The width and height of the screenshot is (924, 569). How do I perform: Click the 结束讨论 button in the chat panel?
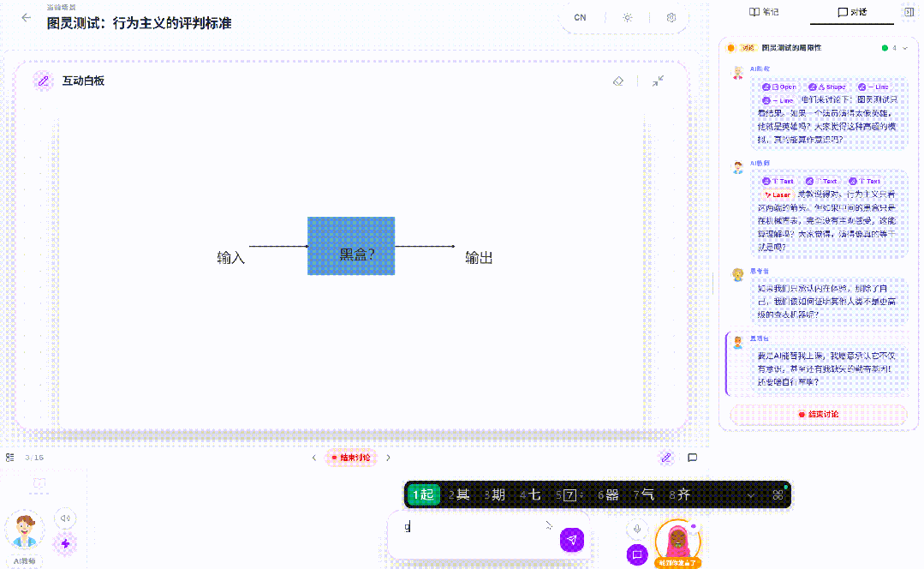[x=817, y=415]
